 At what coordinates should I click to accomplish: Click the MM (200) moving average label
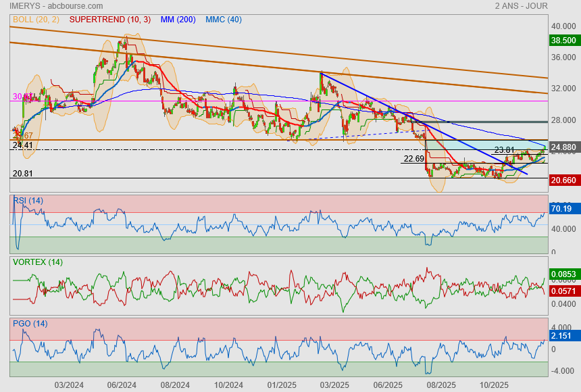(178, 20)
